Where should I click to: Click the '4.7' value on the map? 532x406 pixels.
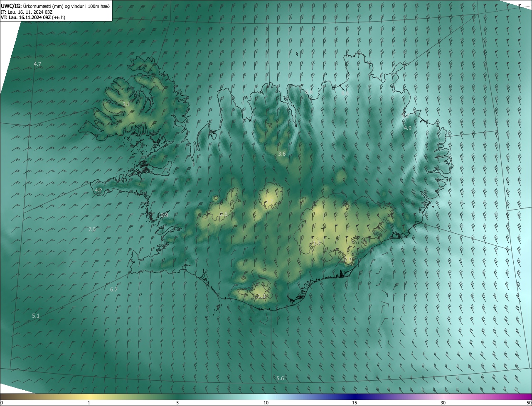pos(37,64)
